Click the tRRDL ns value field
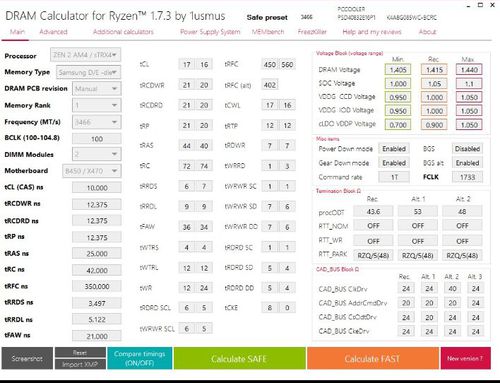The image size is (500, 383). pyautogui.click(x=97, y=319)
